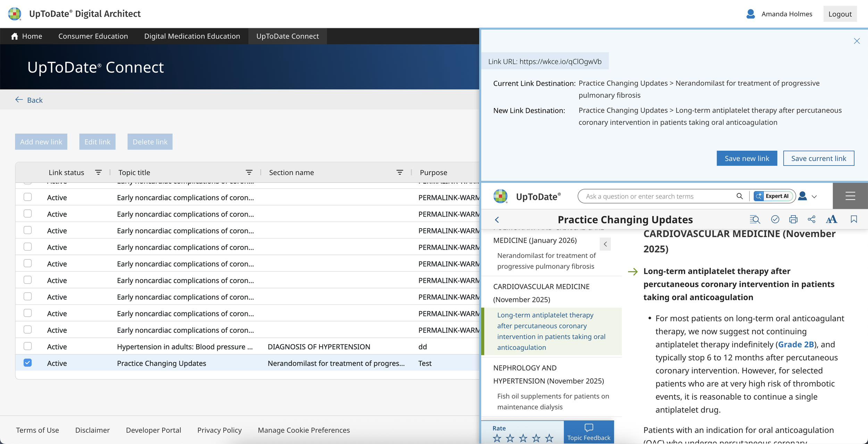The height and width of the screenshot is (444, 868).
Task: Click the profile icon in the UpToDate preview
Action: [x=802, y=196]
